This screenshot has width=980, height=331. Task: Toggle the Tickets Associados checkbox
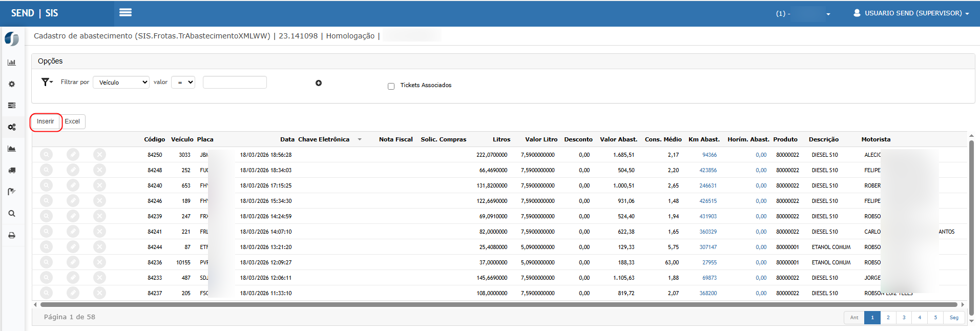391,86
